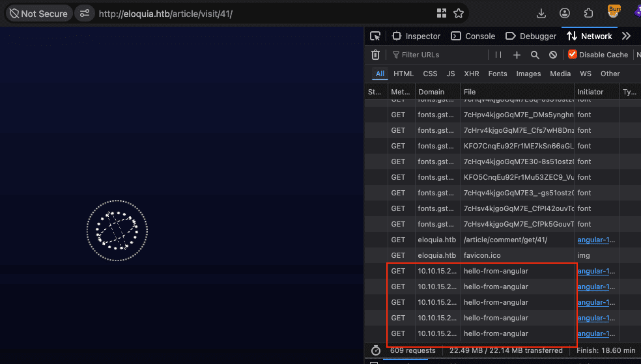
Task: Filter requests by Media
Action: pyautogui.click(x=560, y=74)
